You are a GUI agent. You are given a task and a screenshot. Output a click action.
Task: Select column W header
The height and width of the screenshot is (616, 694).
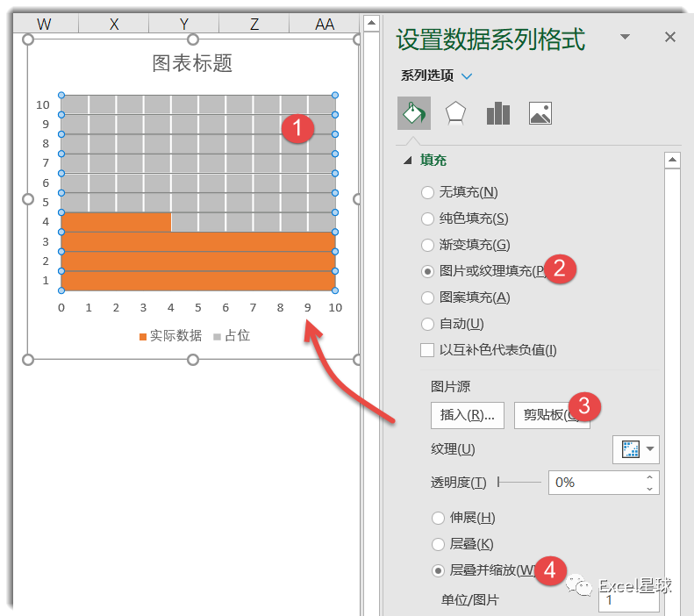pyautogui.click(x=44, y=24)
